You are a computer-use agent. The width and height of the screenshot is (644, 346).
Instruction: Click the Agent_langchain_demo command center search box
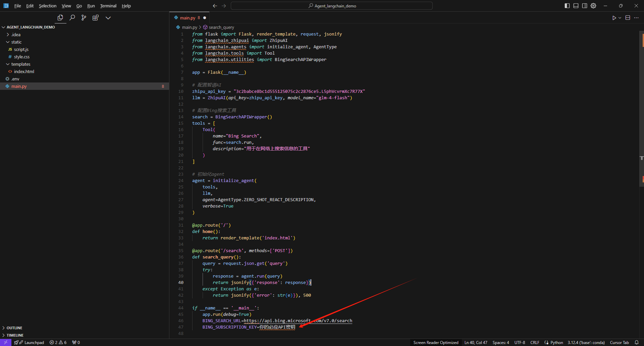(x=332, y=6)
